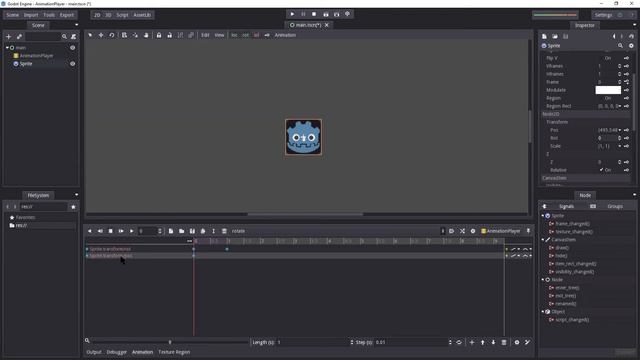Collapse the CanvasItem signals group
Image resolution: width=640 pixels, height=360 pixels.
543,240
